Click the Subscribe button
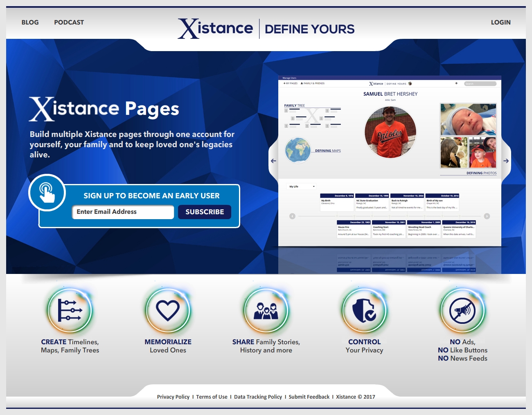This screenshot has height=415, width=532. 205,212
